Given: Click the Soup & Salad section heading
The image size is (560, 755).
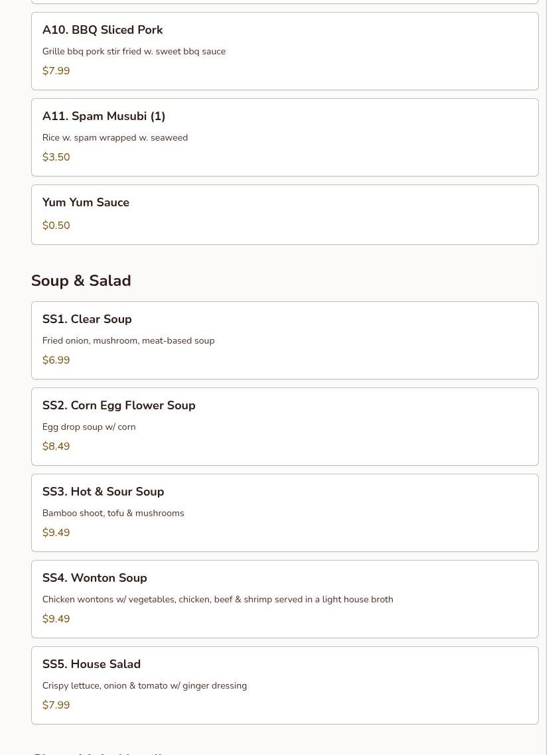Looking at the screenshot, I should pos(81,281).
